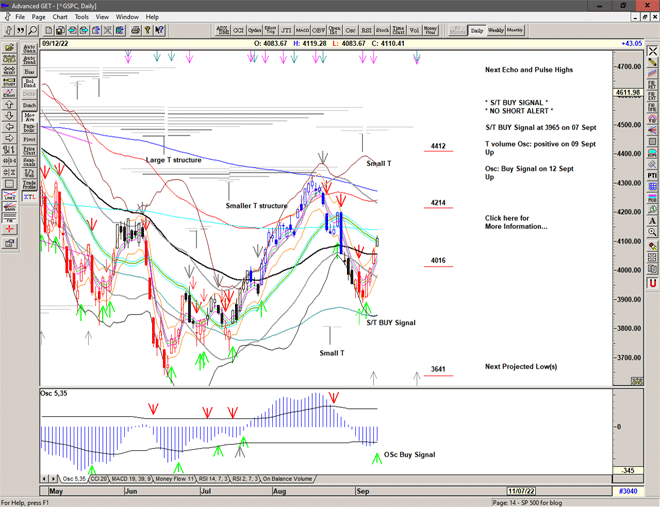Image resolution: width=660 pixels, height=507 pixels.
Task: Click the indicator tabs left scroll arrow
Action: pos(45,479)
